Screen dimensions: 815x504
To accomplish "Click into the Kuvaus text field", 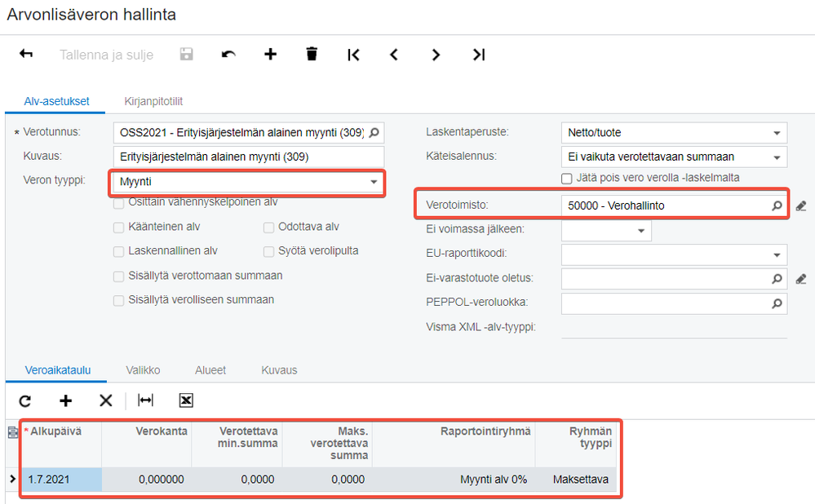I will click(x=248, y=157).
